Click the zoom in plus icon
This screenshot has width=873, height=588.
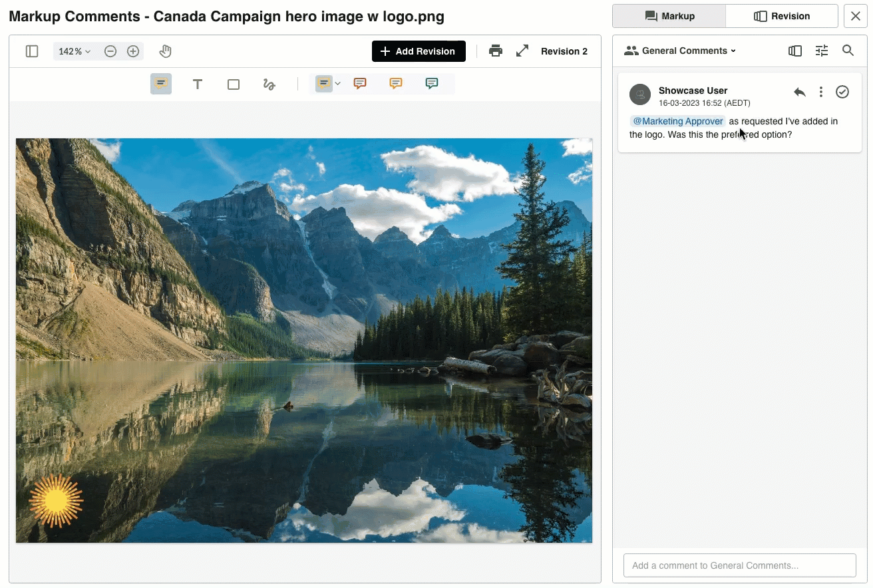click(133, 51)
